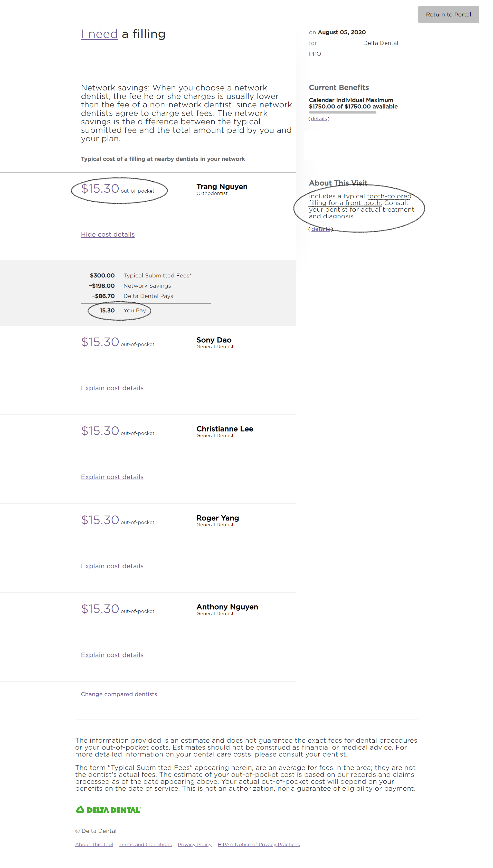Expand Explain cost details for Roger Yang

[x=112, y=566]
